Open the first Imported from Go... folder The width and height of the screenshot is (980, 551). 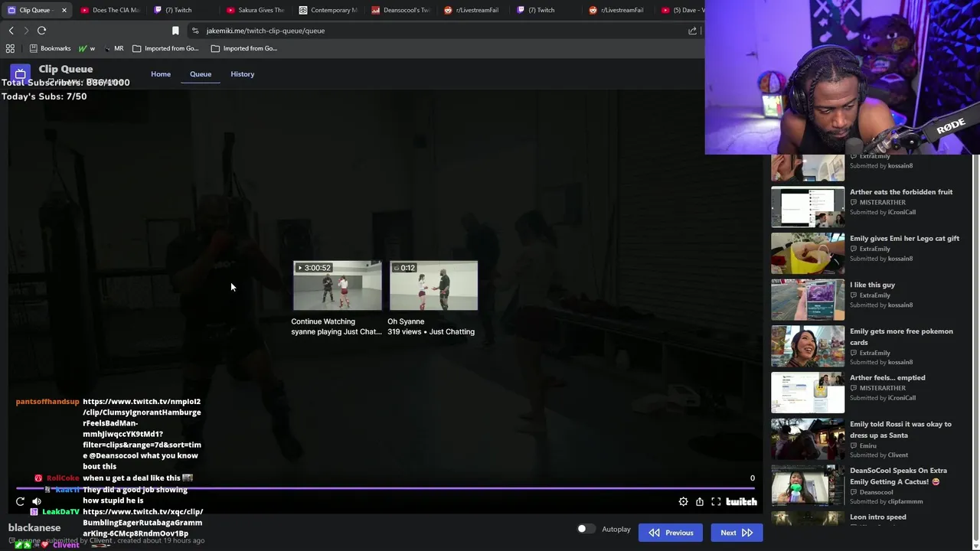pyautogui.click(x=165, y=48)
